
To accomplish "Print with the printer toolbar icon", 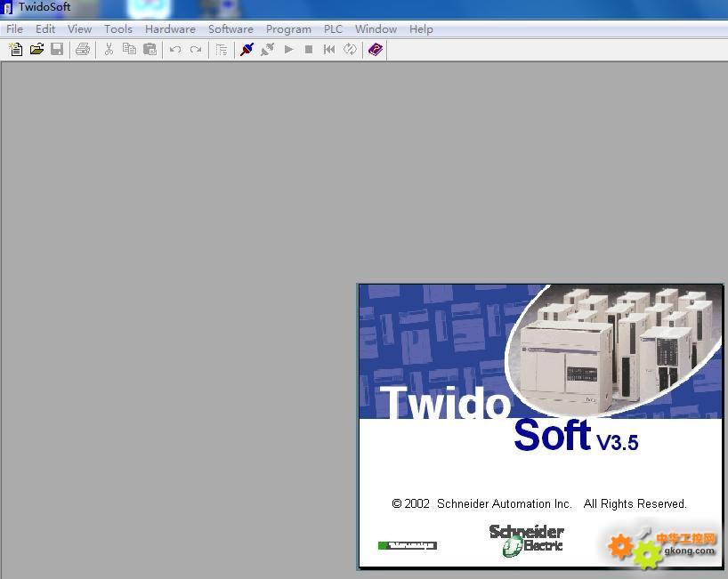I will [83, 49].
